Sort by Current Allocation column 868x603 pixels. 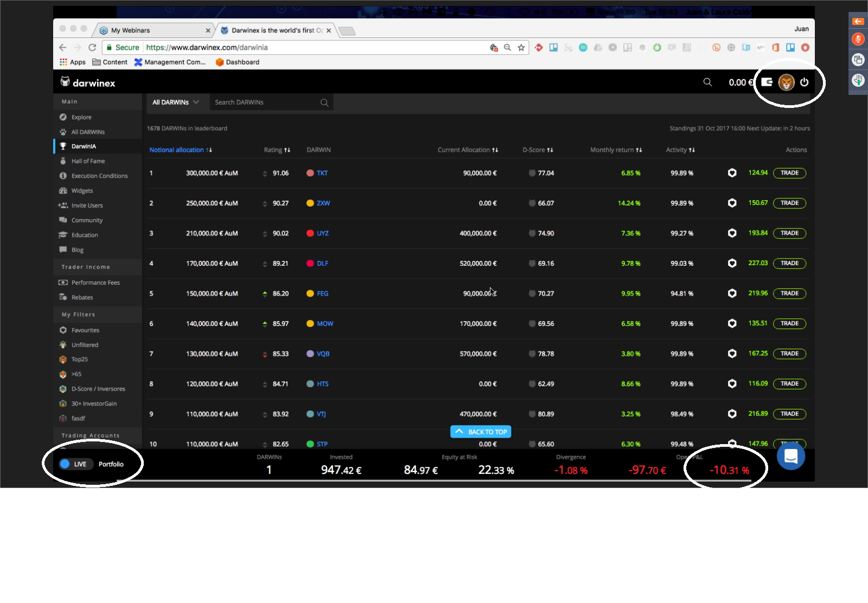click(x=468, y=150)
